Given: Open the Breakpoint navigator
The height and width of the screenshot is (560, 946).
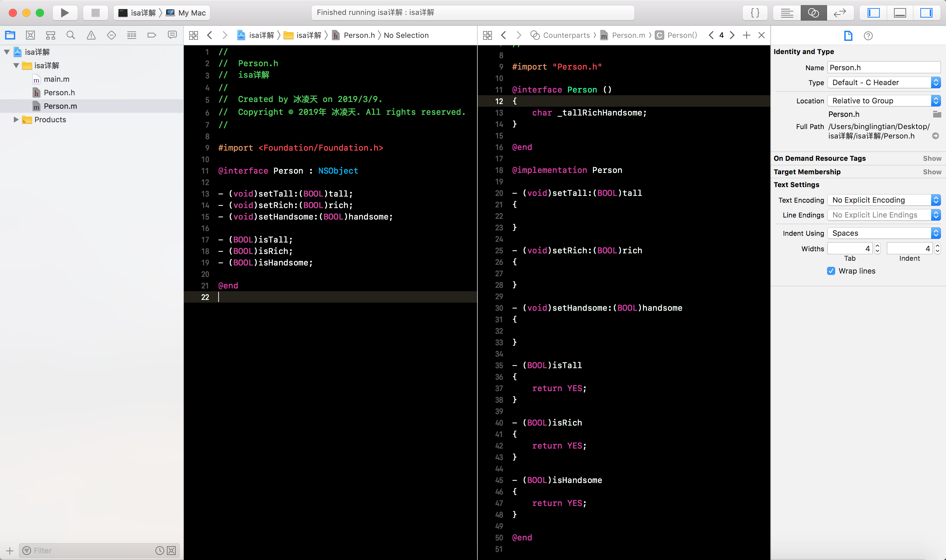Looking at the screenshot, I should tap(152, 35).
